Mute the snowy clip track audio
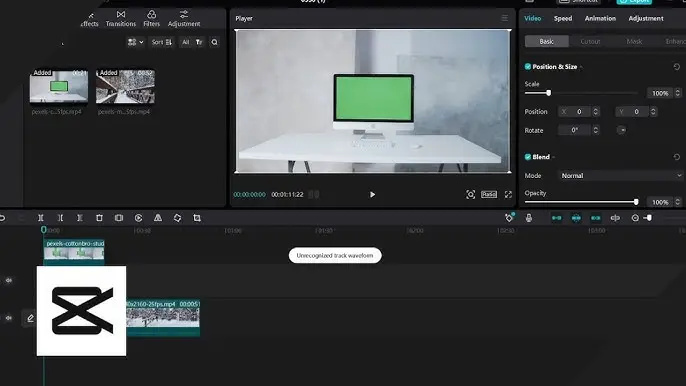The image size is (686, 386). [x=9, y=318]
